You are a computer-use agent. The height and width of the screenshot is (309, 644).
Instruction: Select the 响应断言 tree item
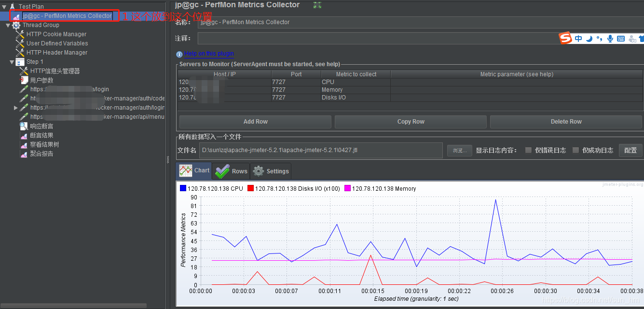pos(41,126)
